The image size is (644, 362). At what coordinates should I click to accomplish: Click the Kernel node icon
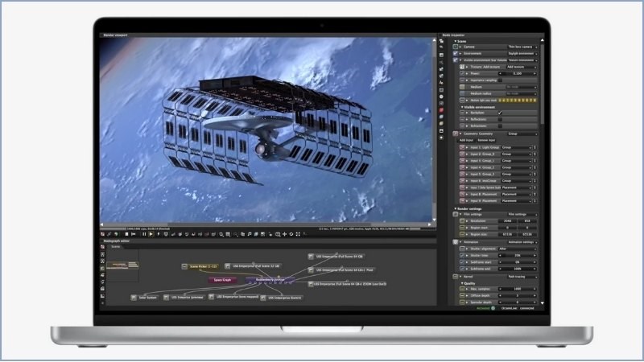(x=456, y=277)
